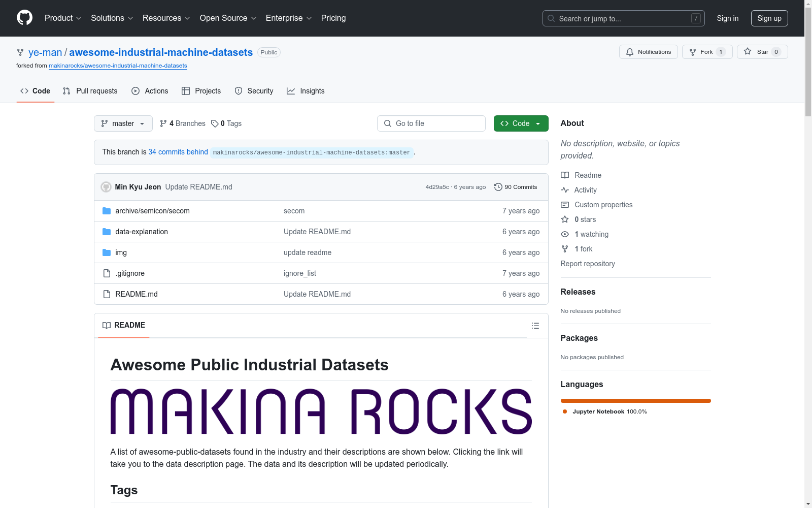
Task: Open the Pull requests tab
Action: coord(90,91)
